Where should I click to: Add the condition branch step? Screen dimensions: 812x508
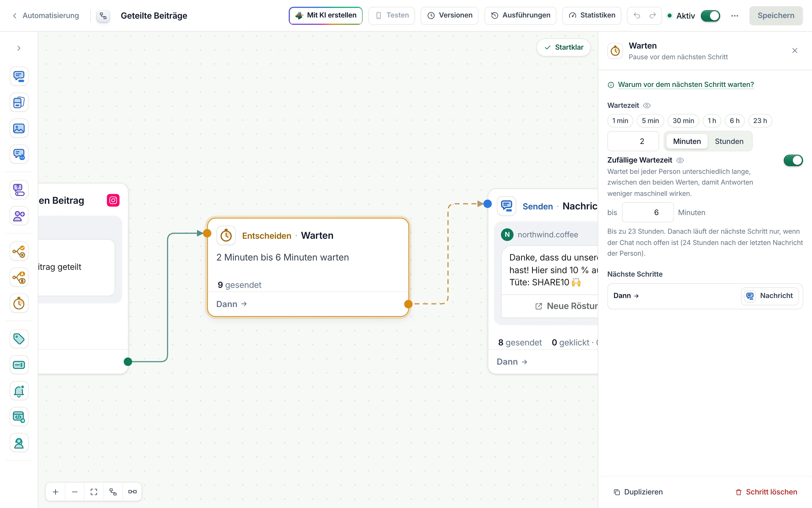point(19,251)
